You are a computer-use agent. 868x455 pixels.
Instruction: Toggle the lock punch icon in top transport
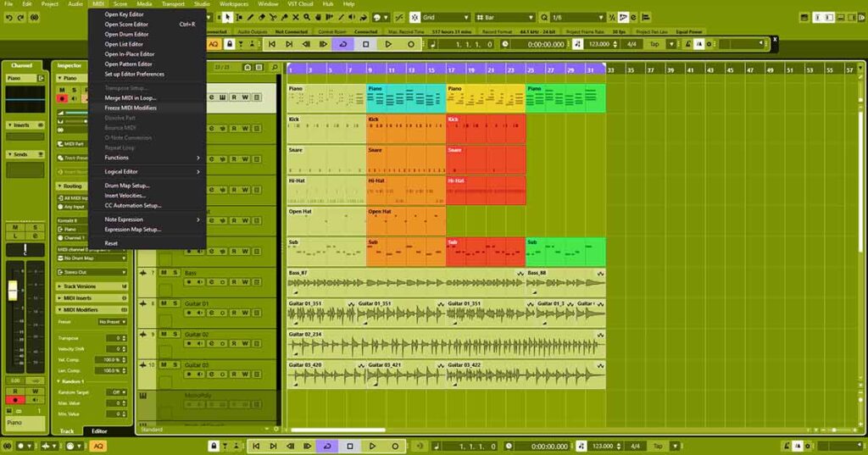pyautogui.click(x=229, y=44)
